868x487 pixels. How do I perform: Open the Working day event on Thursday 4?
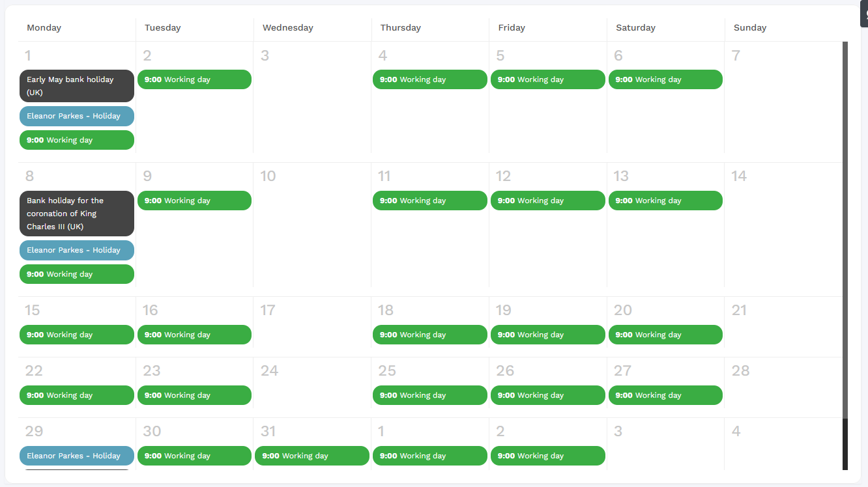point(430,79)
